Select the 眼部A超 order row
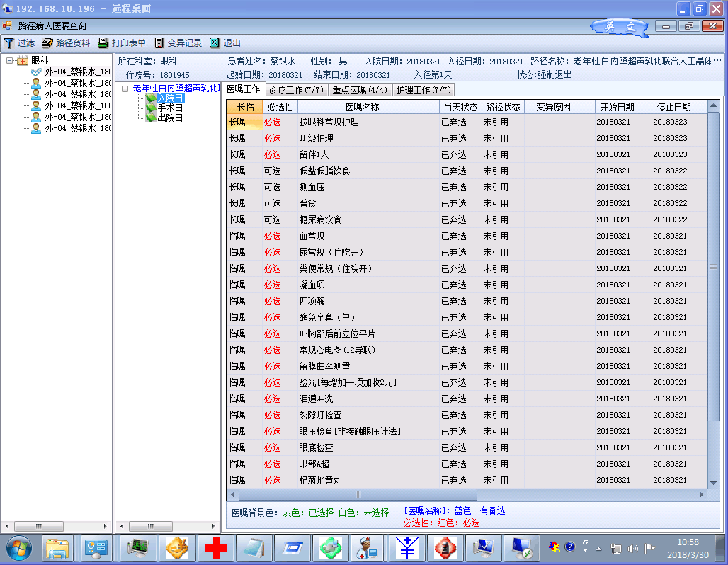The width and height of the screenshot is (728, 565). [x=467, y=464]
